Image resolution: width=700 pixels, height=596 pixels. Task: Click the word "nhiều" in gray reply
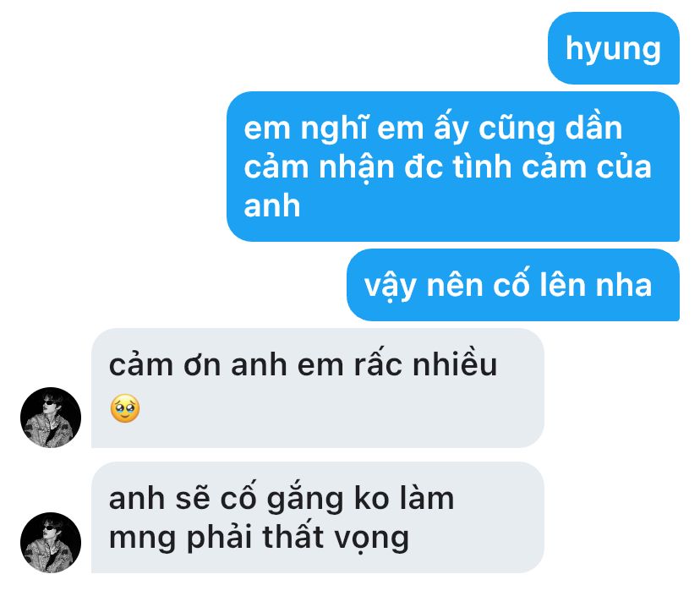click(x=455, y=364)
